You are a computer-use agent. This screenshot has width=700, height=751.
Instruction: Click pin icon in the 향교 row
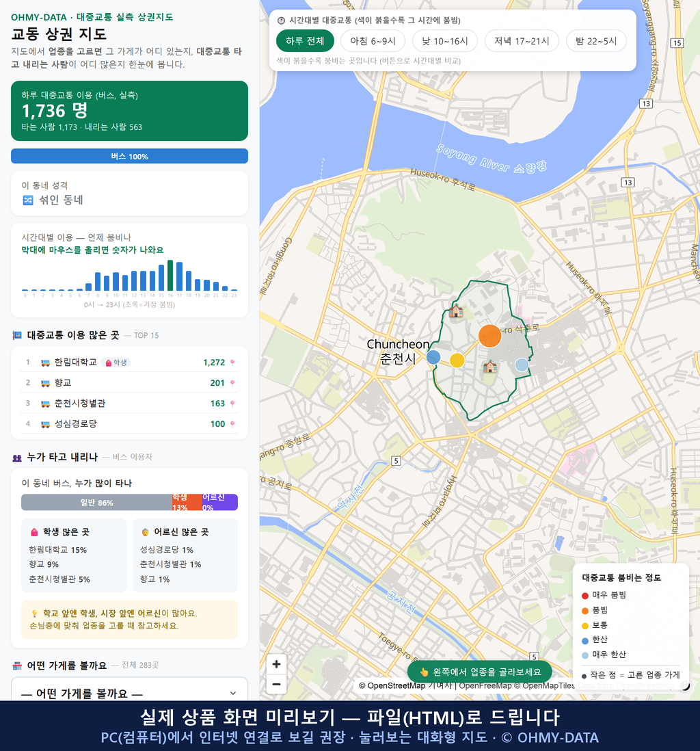coord(232,383)
